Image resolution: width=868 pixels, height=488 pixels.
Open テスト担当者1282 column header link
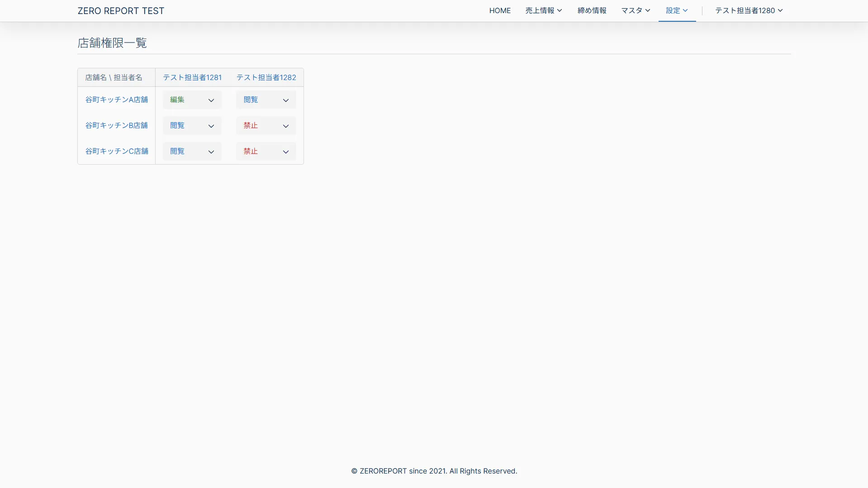266,77
